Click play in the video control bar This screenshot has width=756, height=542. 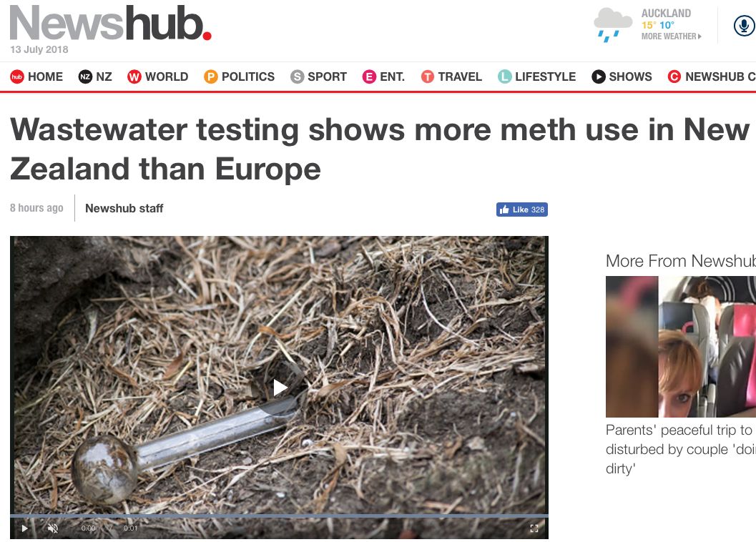pos(24,528)
